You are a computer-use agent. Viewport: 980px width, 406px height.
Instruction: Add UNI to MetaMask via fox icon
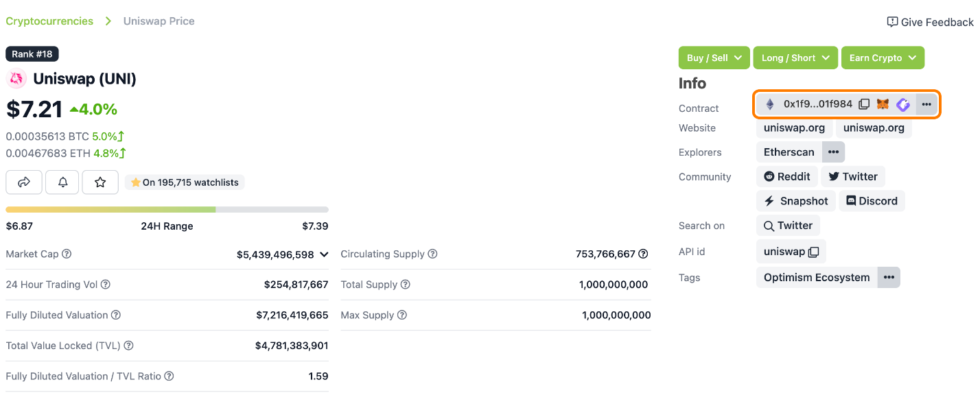click(x=883, y=104)
